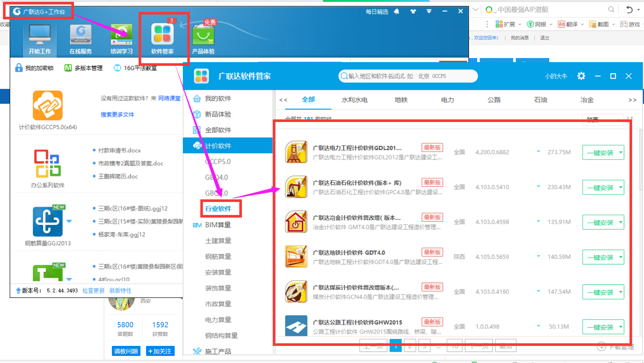This screenshot has height=363, width=644.
Task: Switch to 地铁 tab
Action: (x=401, y=100)
